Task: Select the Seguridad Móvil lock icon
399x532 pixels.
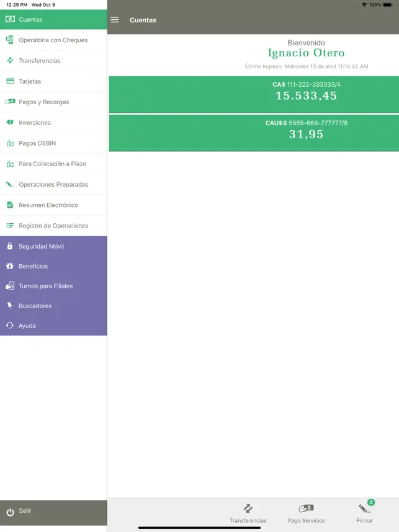Action: pyautogui.click(x=9, y=246)
